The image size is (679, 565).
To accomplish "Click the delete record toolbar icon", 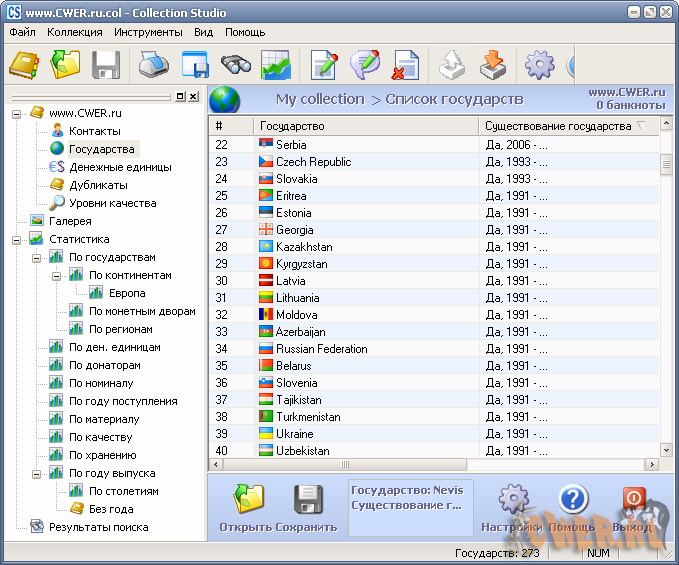I will (x=404, y=65).
